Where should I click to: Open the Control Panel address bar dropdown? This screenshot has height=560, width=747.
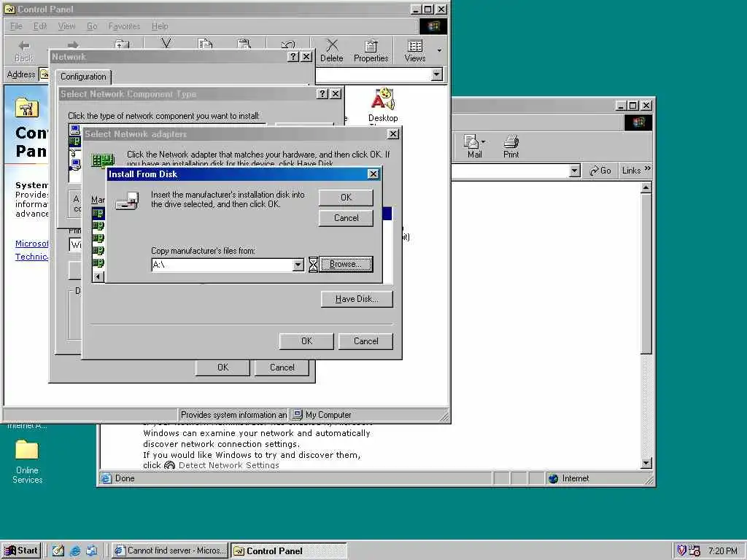[437, 74]
